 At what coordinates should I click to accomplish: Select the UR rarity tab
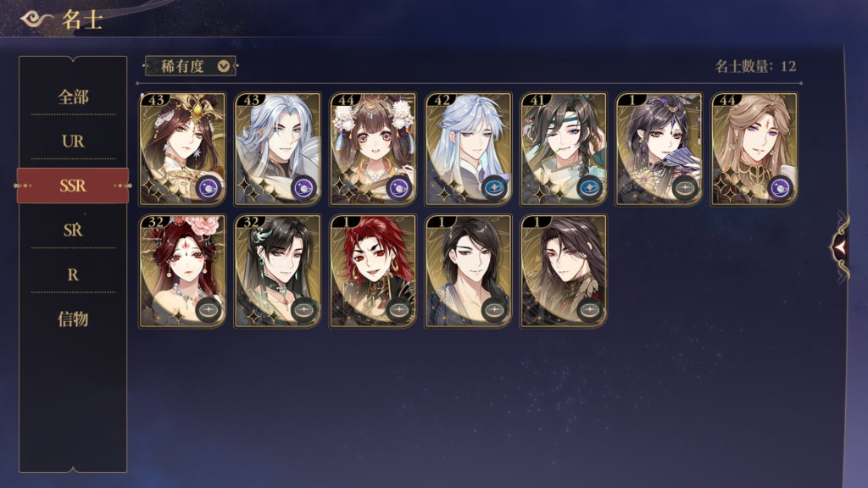(73, 141)
